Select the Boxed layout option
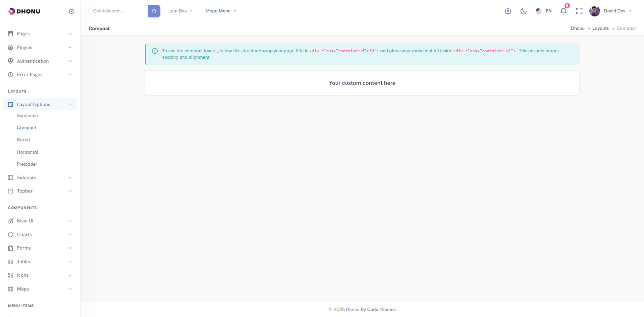Screen dimensions: 644x317 pyautogui.click(x=23, y=140)
